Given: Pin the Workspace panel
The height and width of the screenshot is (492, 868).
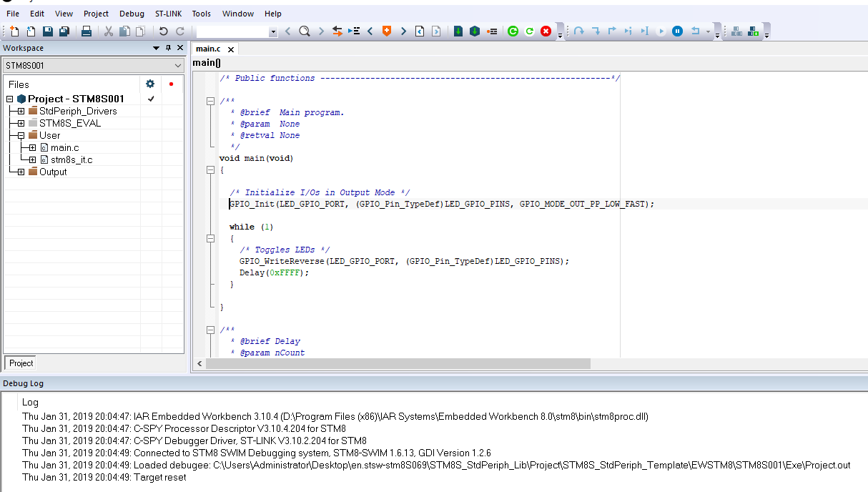Looking at the screenshot, I should point(169,48).
